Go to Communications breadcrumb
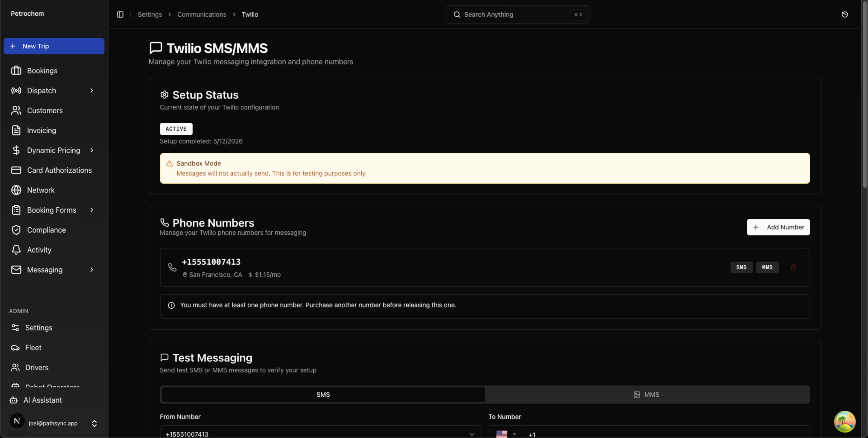The image size is (868, 438). 202,14
